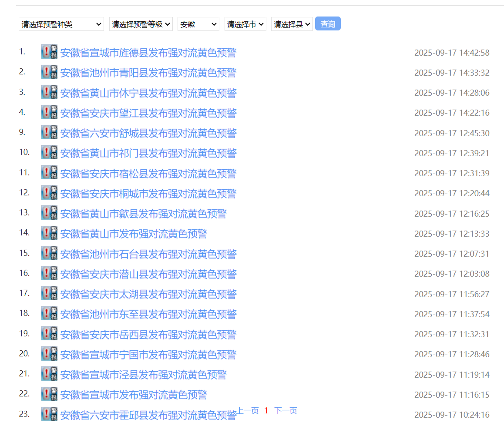Click the warning icon beside 旌德县 alert
Screen dimensions: 504x433
[49, 51]
